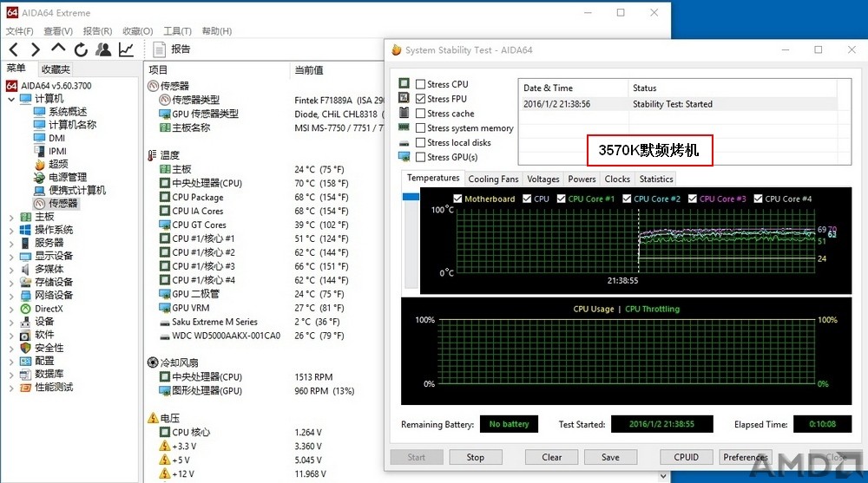868x483 pixels.
Task: Click the 多媒体 speaker icon
Action: point(25,269)
